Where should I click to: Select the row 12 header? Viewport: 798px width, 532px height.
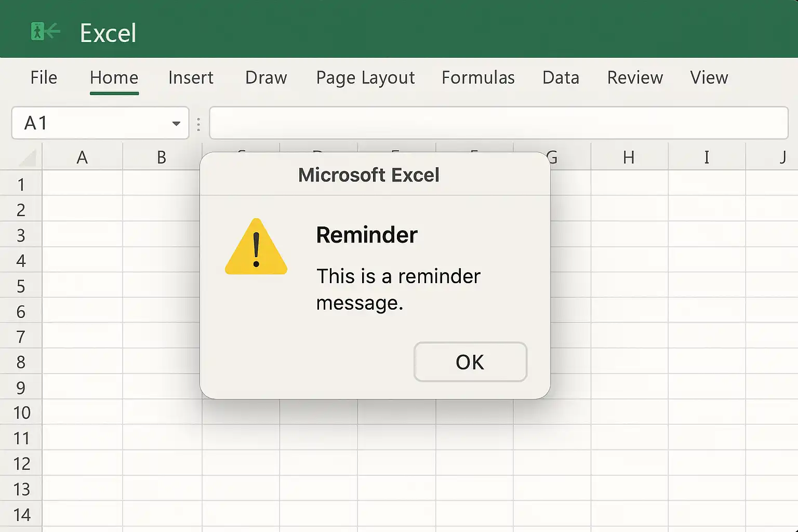pos(21,463)
